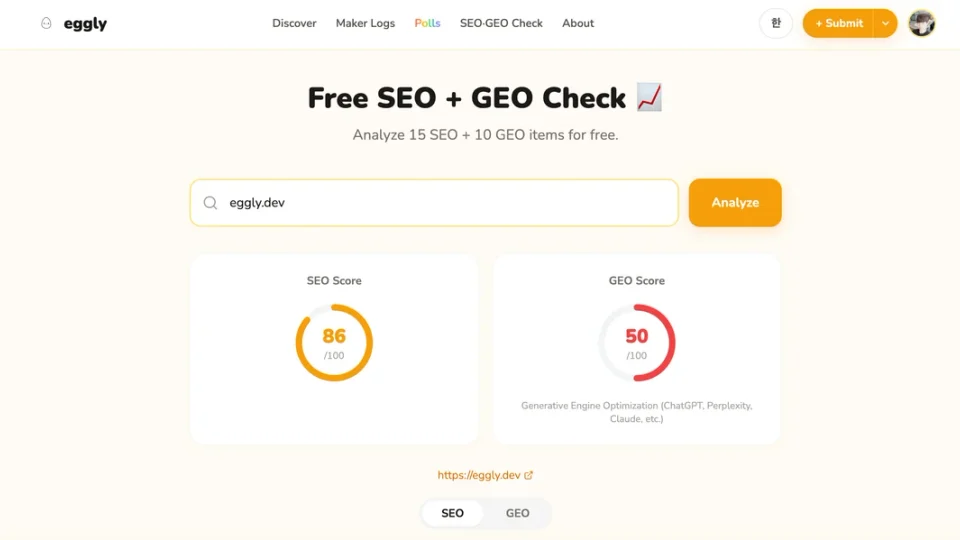Switch to the SEO results toggle
Image resolution: width=960 pixels, height=540 pixels.
pos(453,513)
